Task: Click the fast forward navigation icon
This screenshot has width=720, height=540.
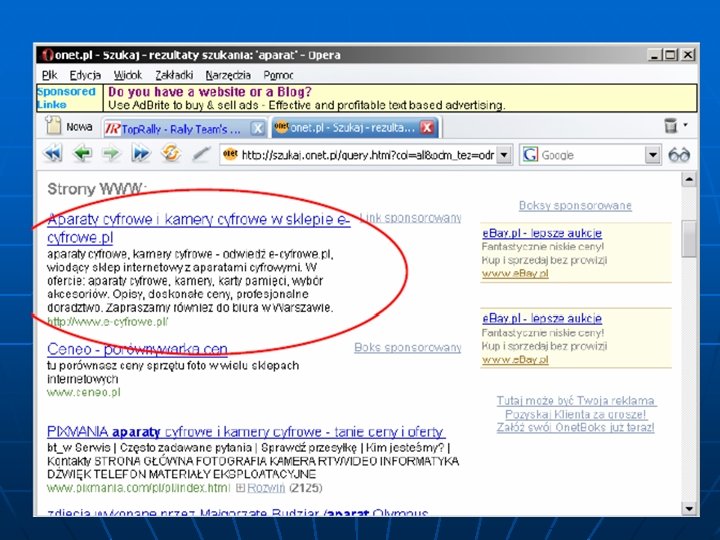Action: point(141,153)
